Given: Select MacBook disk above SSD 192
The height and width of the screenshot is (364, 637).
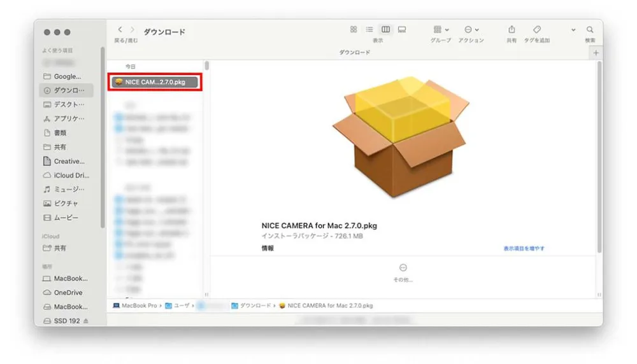Looking at the screenshot, I should 66,307.
